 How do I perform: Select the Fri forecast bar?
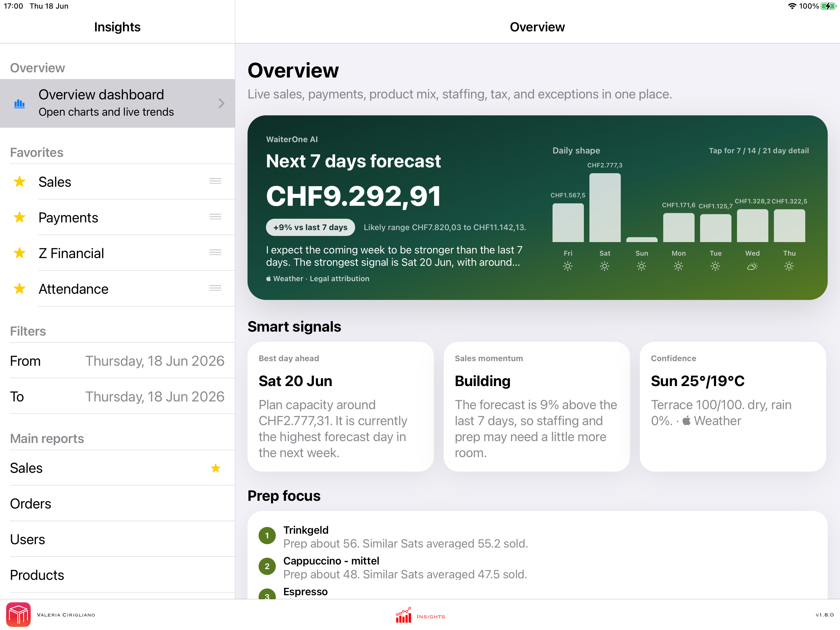568,223
